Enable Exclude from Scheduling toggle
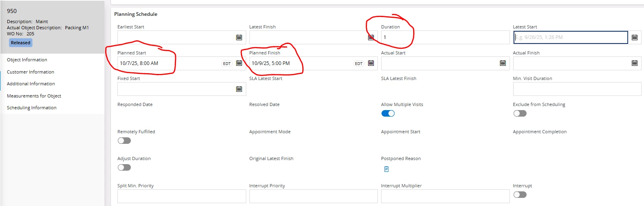Image resolution: width=644 pixels, height=206 pixels. tap(520, 113)
